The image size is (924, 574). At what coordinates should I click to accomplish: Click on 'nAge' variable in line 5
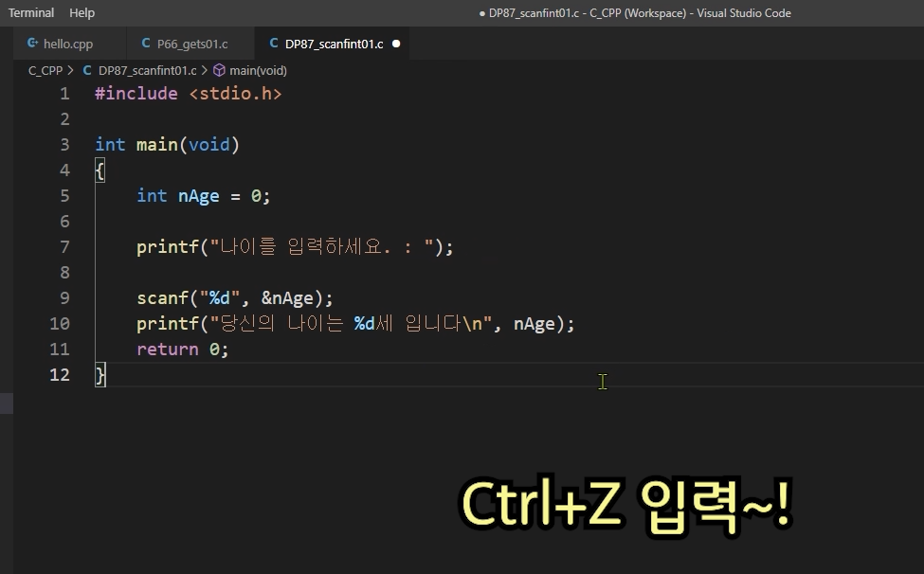199,196
